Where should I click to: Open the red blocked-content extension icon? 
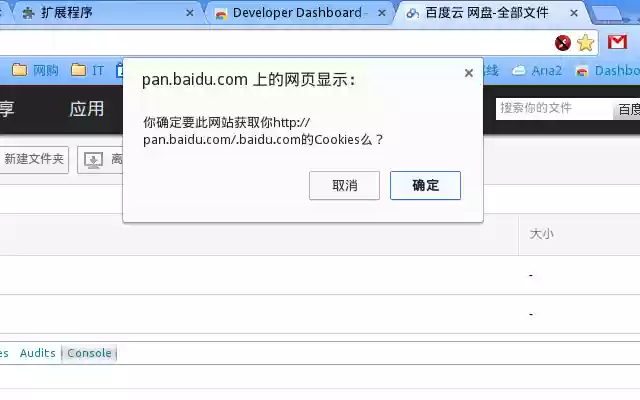tap(563, 42)
